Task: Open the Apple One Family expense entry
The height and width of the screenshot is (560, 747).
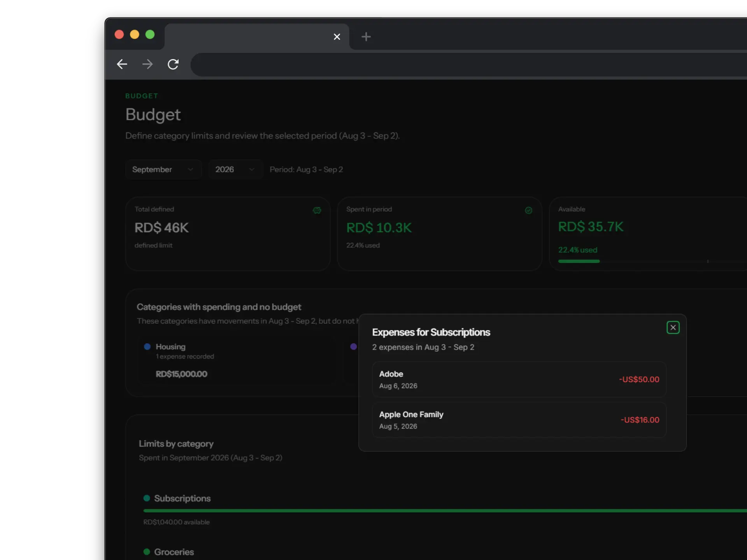Action: tap(519, 420)
